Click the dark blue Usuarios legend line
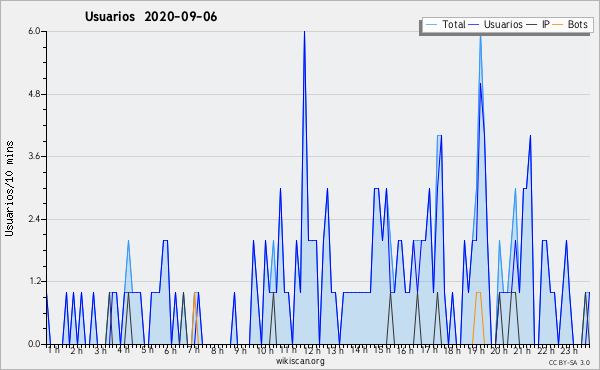 474,25
